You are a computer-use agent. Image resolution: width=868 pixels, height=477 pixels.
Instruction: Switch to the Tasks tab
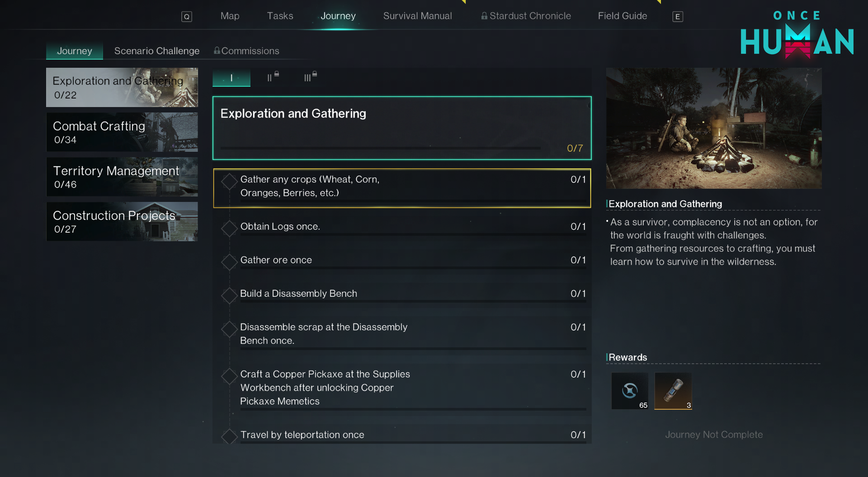[x=280, y=16]
